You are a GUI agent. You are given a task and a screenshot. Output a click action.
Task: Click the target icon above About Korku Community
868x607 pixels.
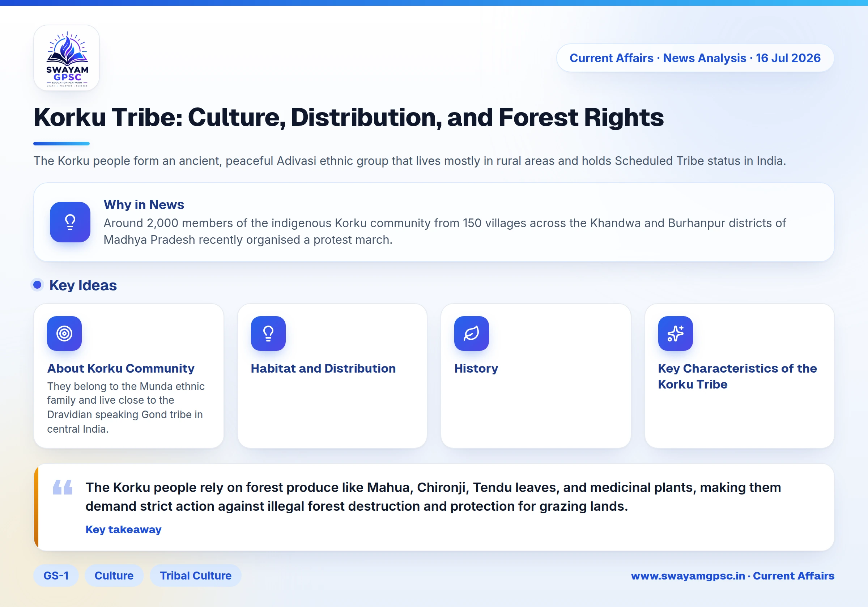pos(64,334)
